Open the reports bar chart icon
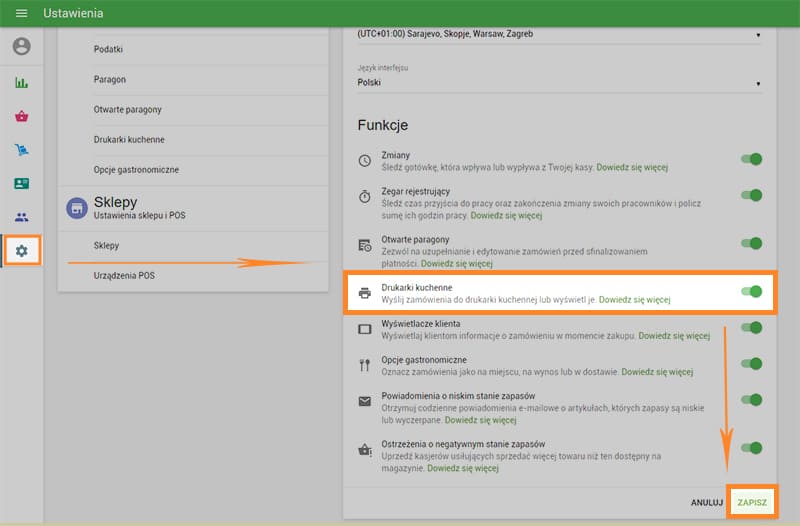 (x=22, y=82)
